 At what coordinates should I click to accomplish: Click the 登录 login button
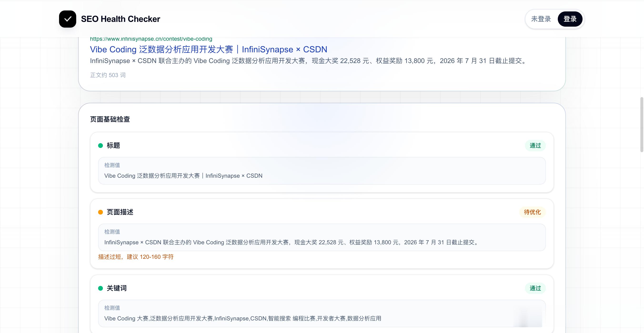pyautogui.click(x=570, y=19)
